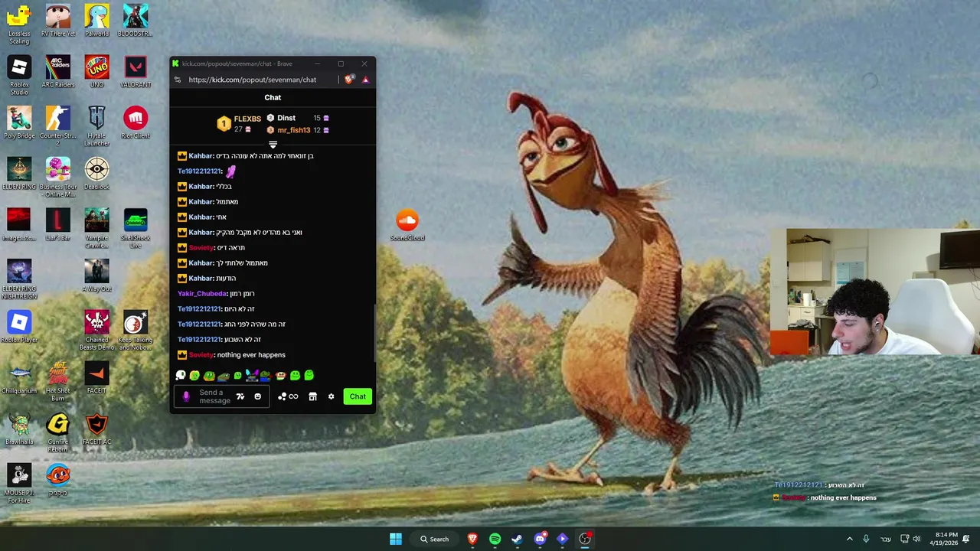Click taskbar Search box
Viewport: 980px width, 551px height.
pos(434,539)
